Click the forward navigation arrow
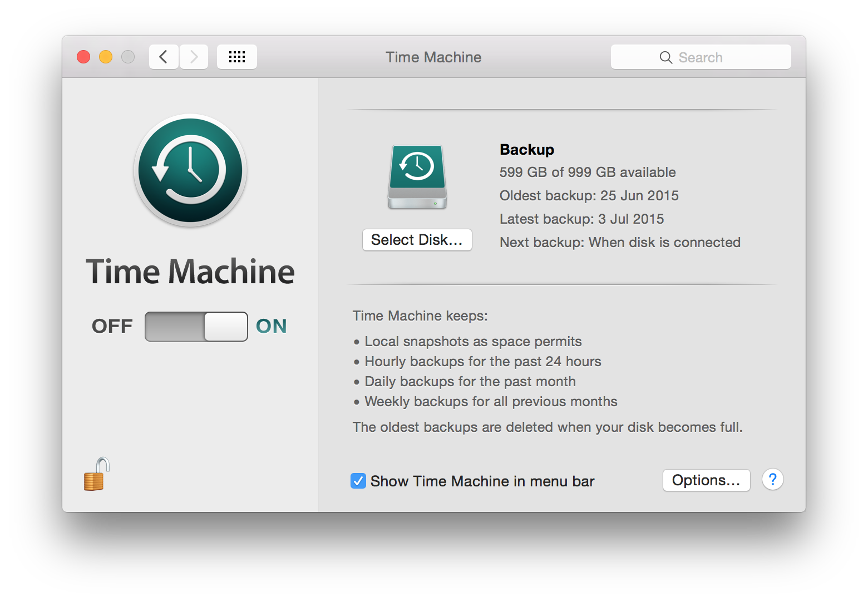 [x=194, y=57]
